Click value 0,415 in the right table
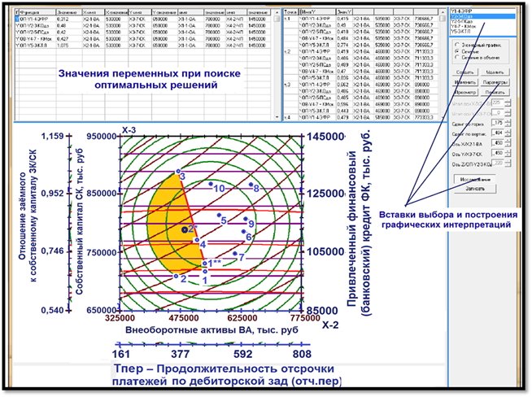532x397 pixels. (x=342, y=19)
